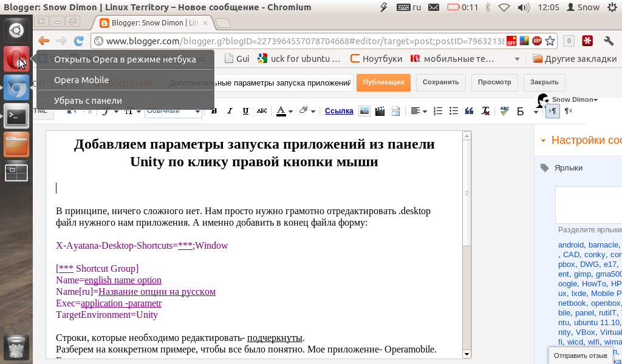Open the Gui bookmark
This screenshot has height=364, width=622.
(238, 59)
